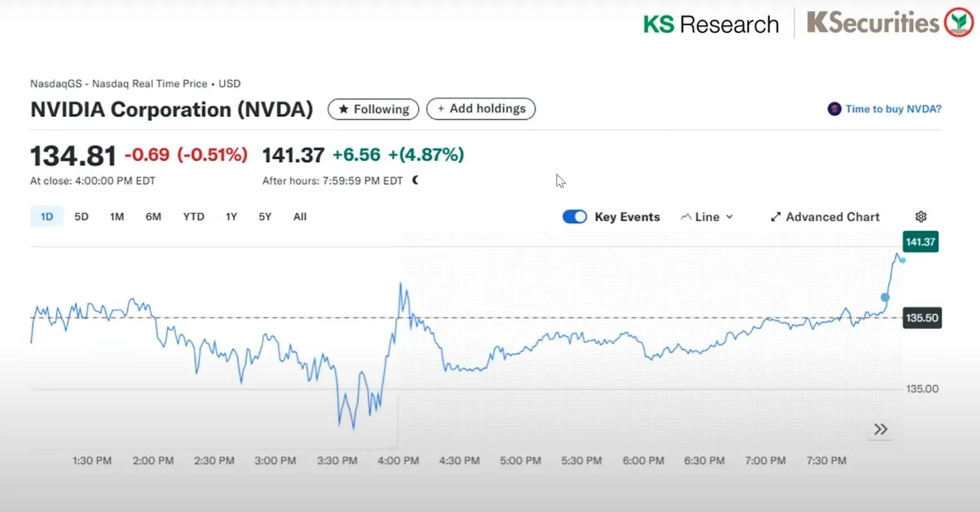Click the KSecurities leaf logo
The image size is (980, 512).
tap(957, 21)
